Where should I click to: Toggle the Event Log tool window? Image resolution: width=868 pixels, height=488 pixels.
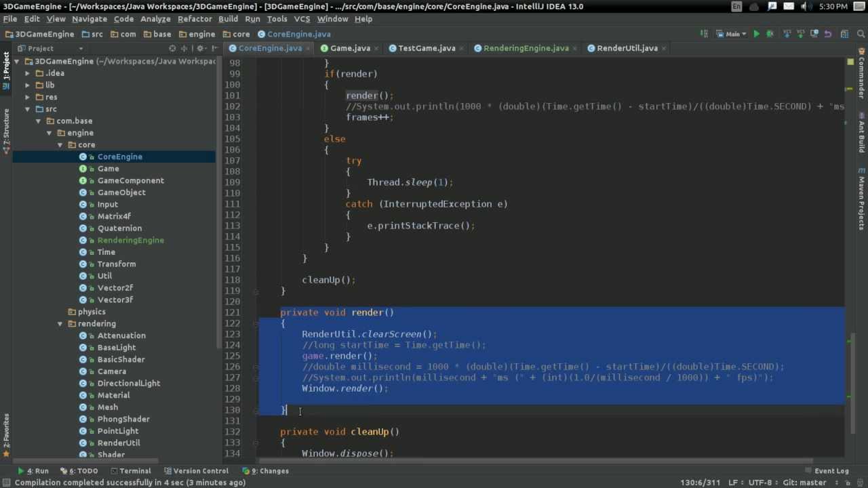coord(826,471)
